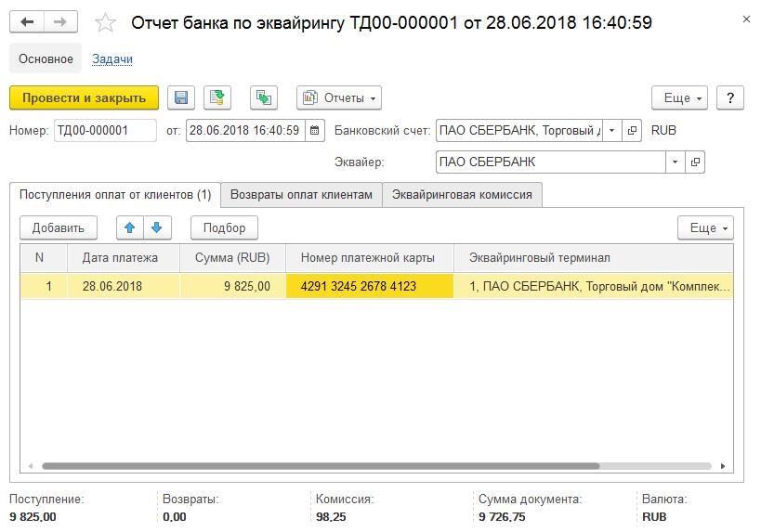Click the Добавить button
This screenshot has height=532, width=761.
pyautogui.click(x=59, y=227)
